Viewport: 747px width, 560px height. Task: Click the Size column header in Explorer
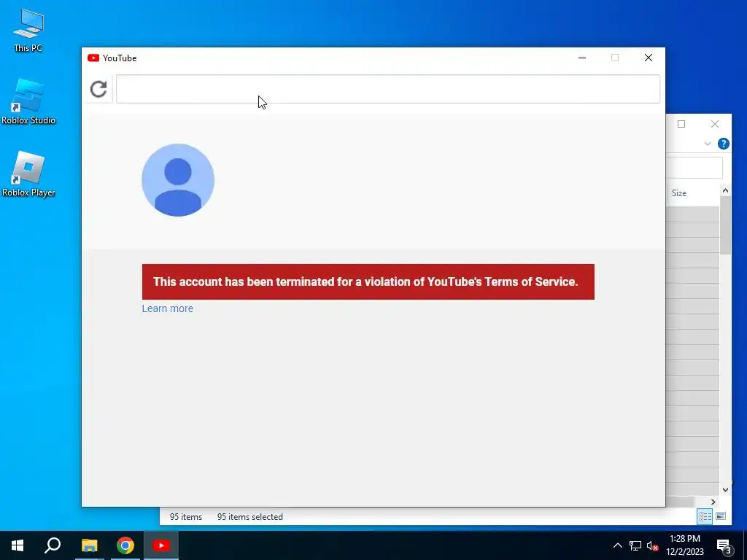click(679, 192)
